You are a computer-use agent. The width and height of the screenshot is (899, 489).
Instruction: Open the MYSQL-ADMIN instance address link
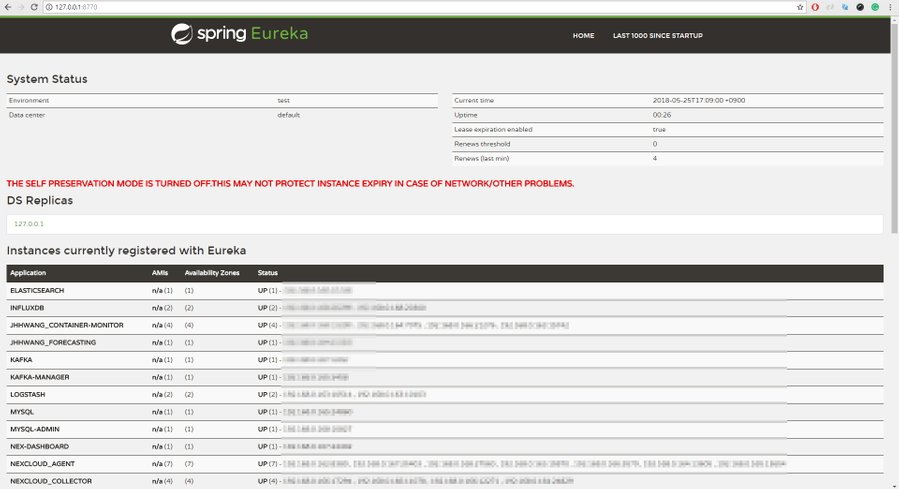click(x=318, y=429)
